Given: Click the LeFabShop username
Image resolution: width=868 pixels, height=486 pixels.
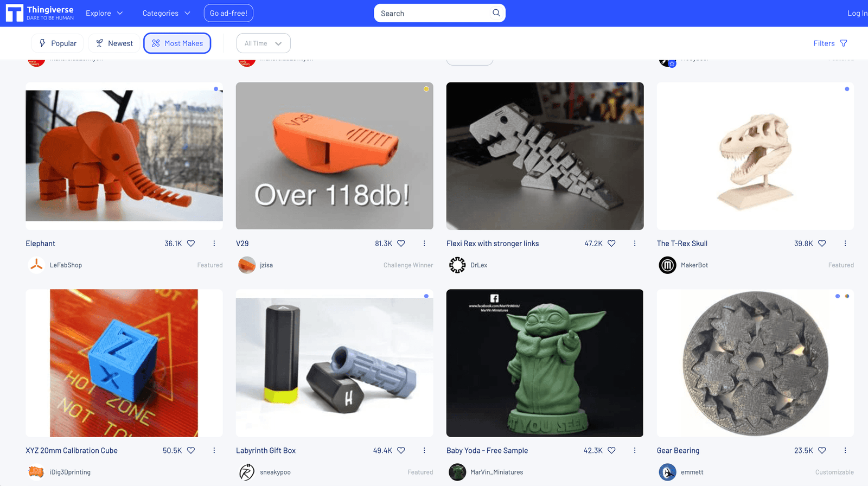Looking at the screenshot, I should click(x=66, y=265).
